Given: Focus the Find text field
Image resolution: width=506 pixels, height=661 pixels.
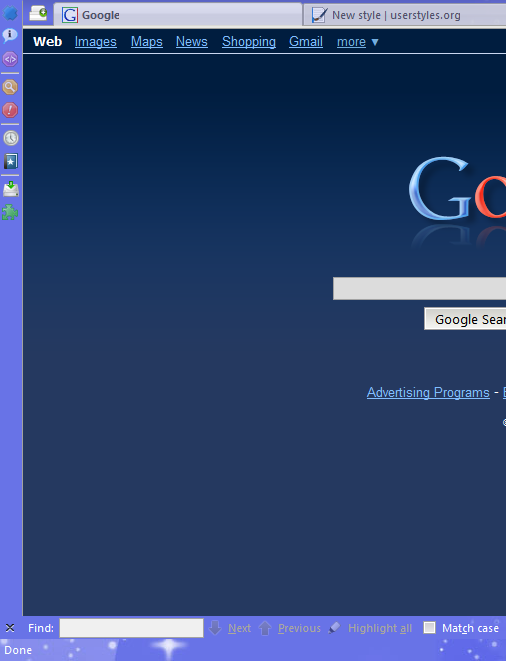Looking at the screenshot, I should (132, 628).
